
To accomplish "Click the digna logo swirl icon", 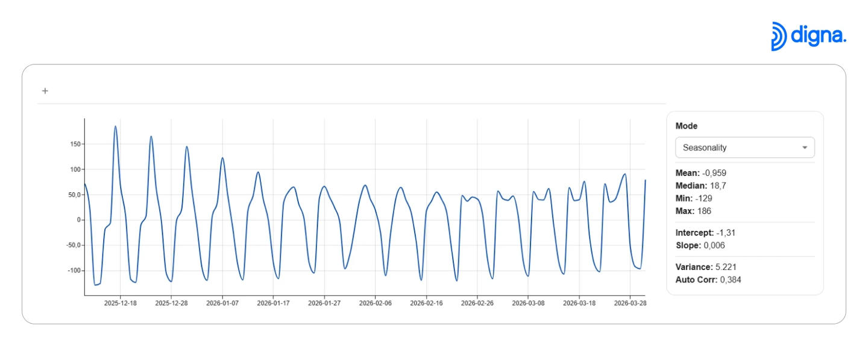I will (x=779, y=36).
